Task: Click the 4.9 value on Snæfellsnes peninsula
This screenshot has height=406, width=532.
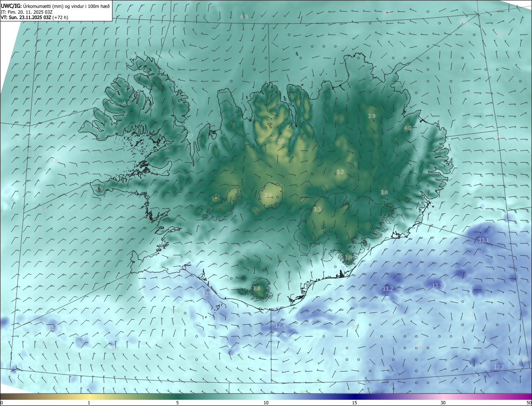Action: [x=99, y=188]
